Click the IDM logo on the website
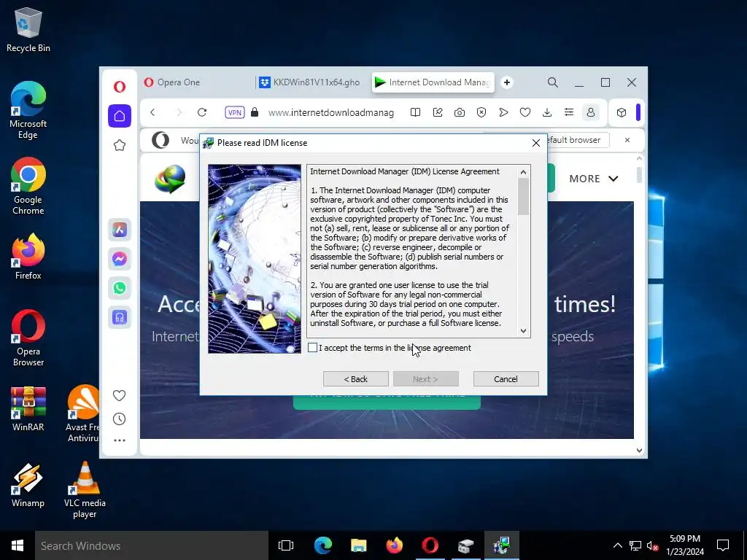This screenshot has width=747, height=560. tap(170, 179)
